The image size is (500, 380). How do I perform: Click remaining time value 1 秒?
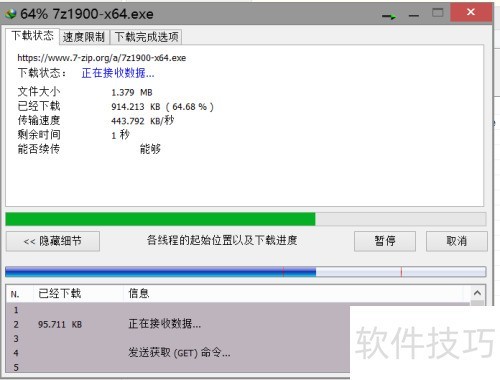(x=120, y=135)
